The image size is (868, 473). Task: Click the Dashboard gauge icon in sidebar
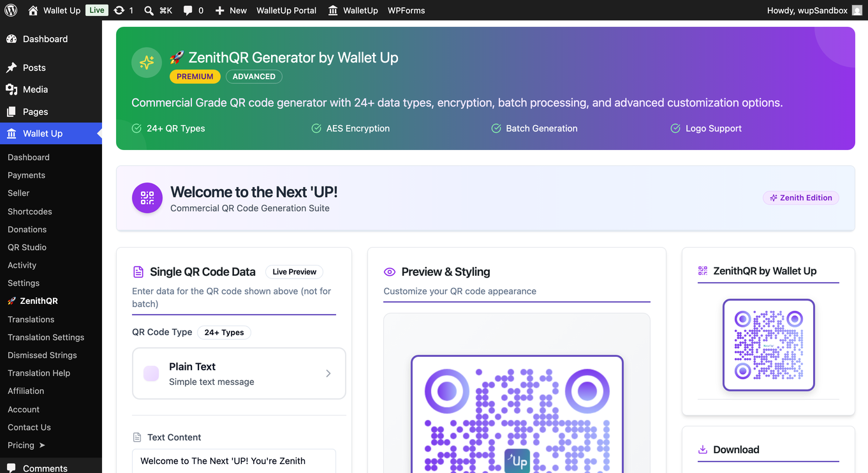pos(11,39)
